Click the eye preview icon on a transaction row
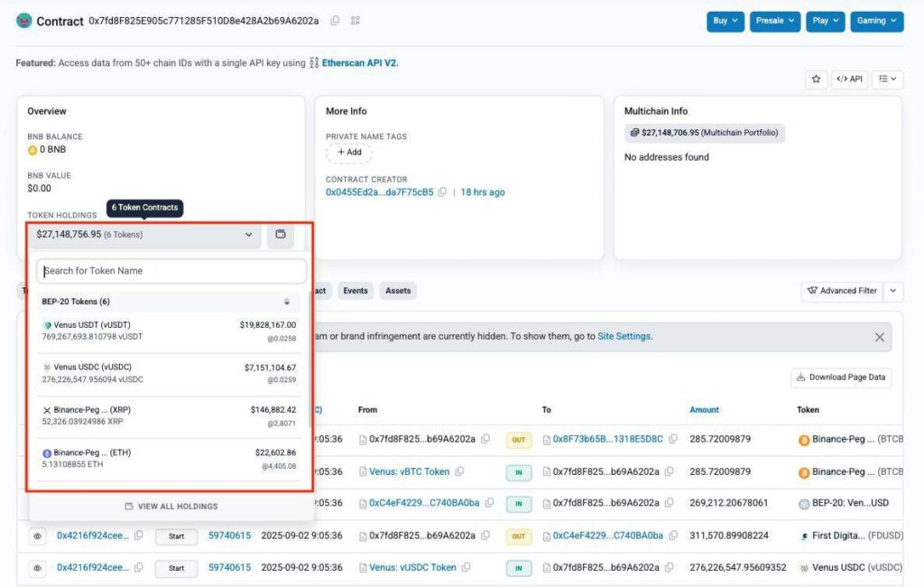The width and height of the screenshot is (924, 587). coord(37,536)
